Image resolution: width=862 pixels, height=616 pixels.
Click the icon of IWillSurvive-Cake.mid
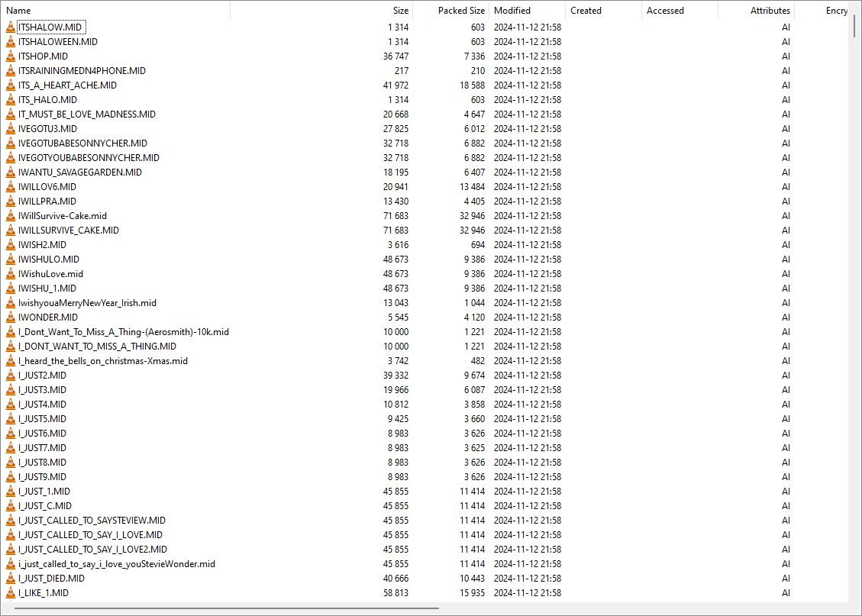(x=11, y=216)
